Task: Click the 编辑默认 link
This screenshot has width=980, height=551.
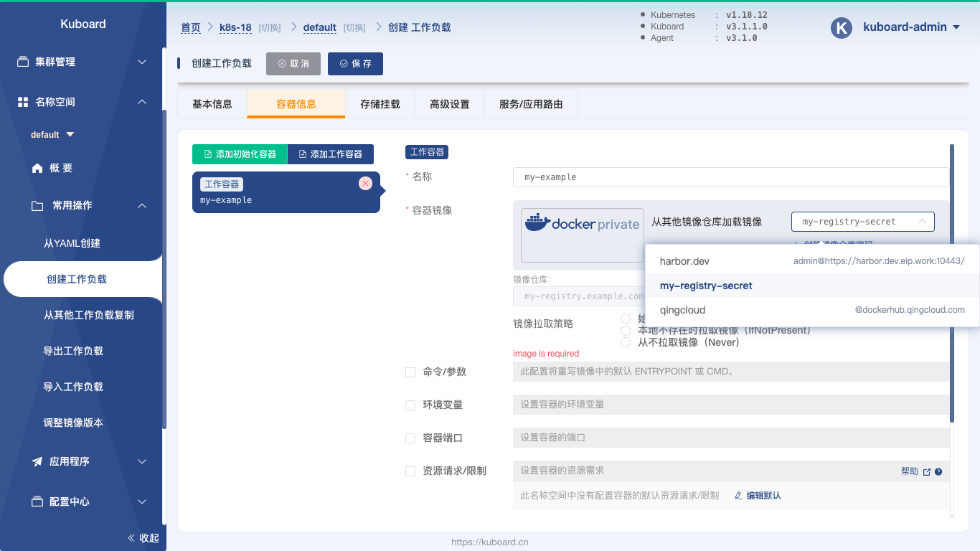Action: point(758,496)
